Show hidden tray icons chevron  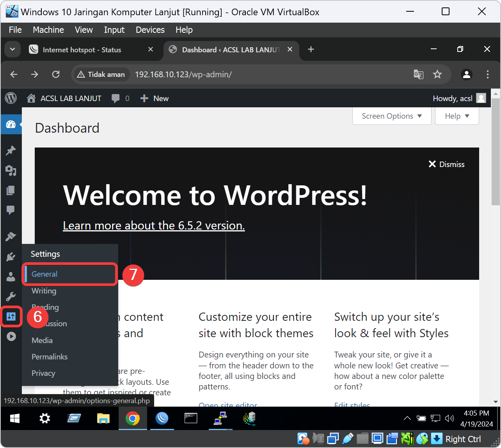(407, 418)
